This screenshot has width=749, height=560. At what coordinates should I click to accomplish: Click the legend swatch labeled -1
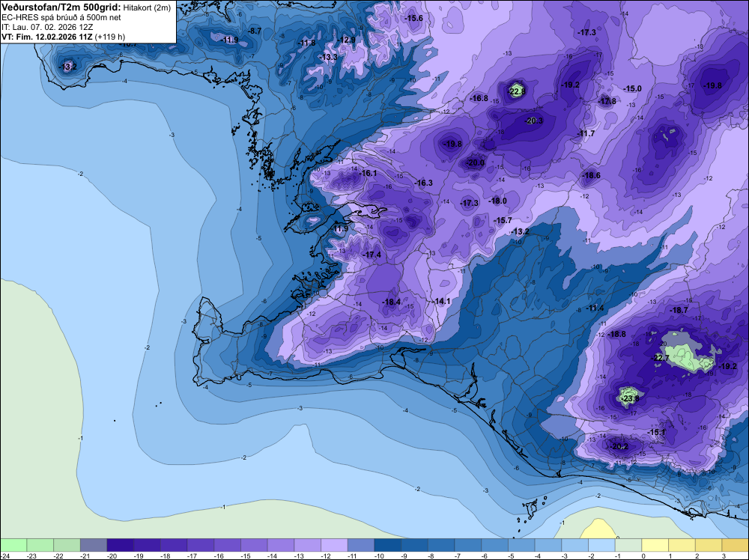pos(628,545)
